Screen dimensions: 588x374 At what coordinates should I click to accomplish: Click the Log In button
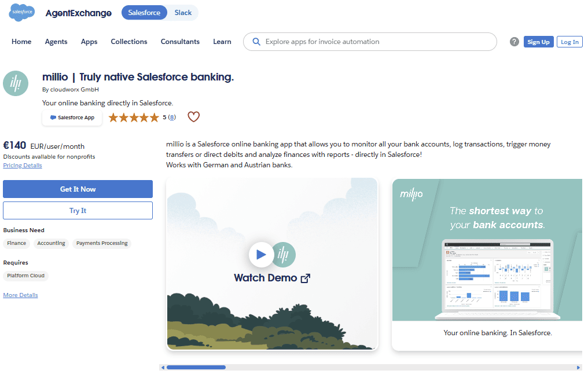(569, 42)
